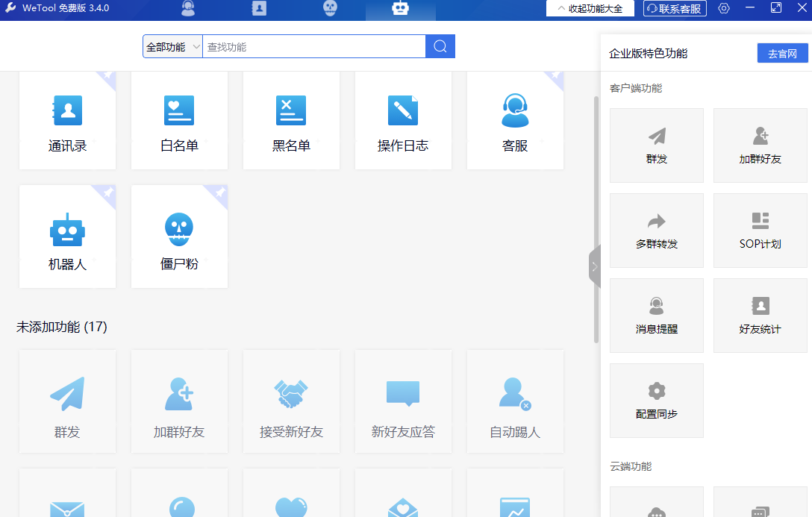Switch to the robot tab in the title bar
This screenshot has height=517, width=812.
click(x=400, y=9)
